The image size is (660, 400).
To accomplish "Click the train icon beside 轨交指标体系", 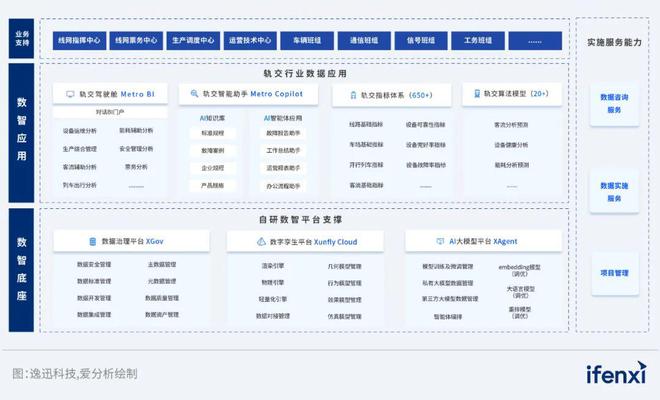I will coord(353,95).
